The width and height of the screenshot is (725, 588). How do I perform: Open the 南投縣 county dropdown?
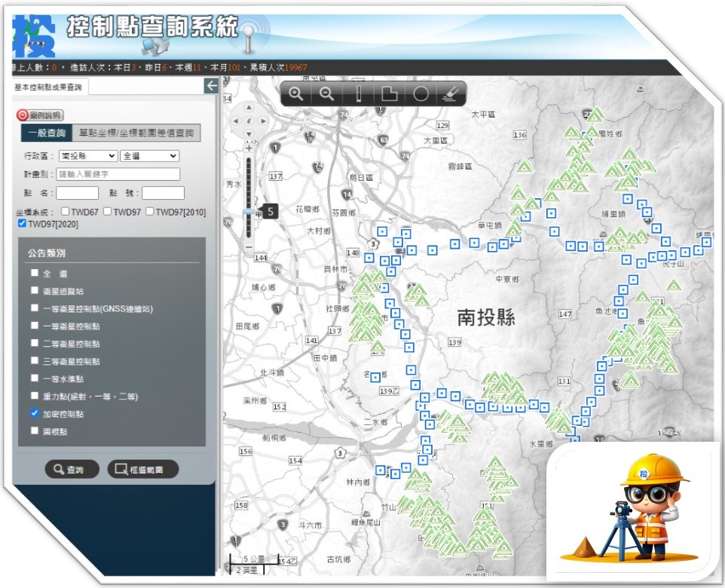88,156
